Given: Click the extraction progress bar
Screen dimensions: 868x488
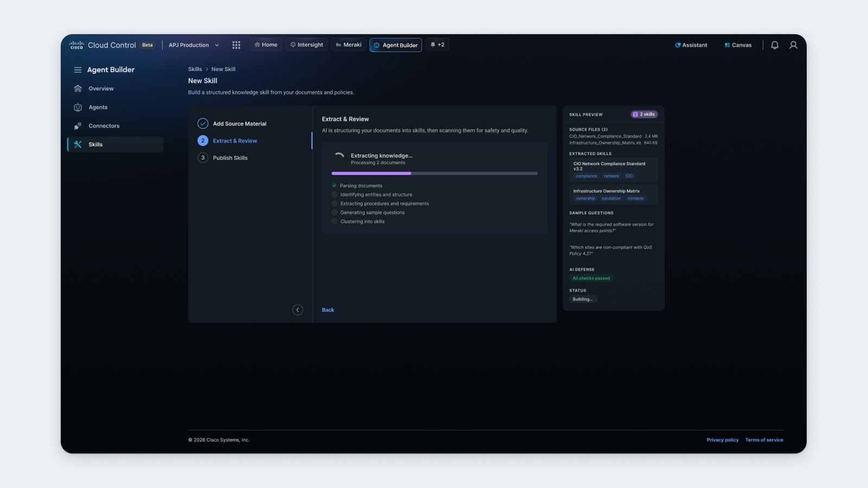Looking at the screenshot, I should [435, 174].
